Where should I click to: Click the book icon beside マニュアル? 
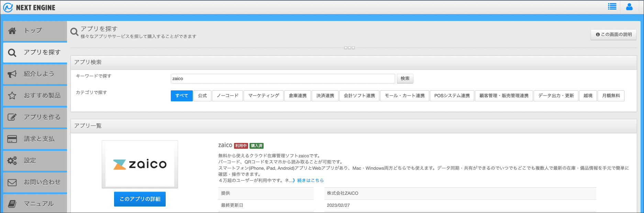tap(12, 204)
